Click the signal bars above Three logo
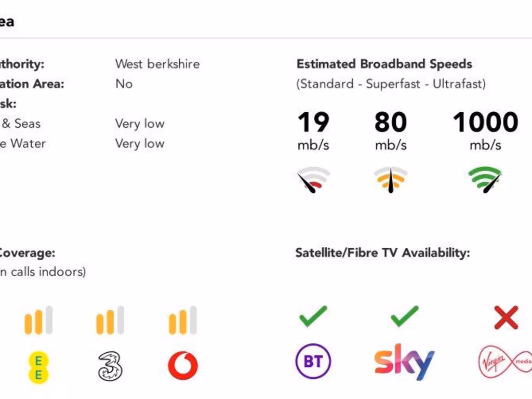Image resolution: width=532 pixels, height=399 pixels. click(110, 320)
